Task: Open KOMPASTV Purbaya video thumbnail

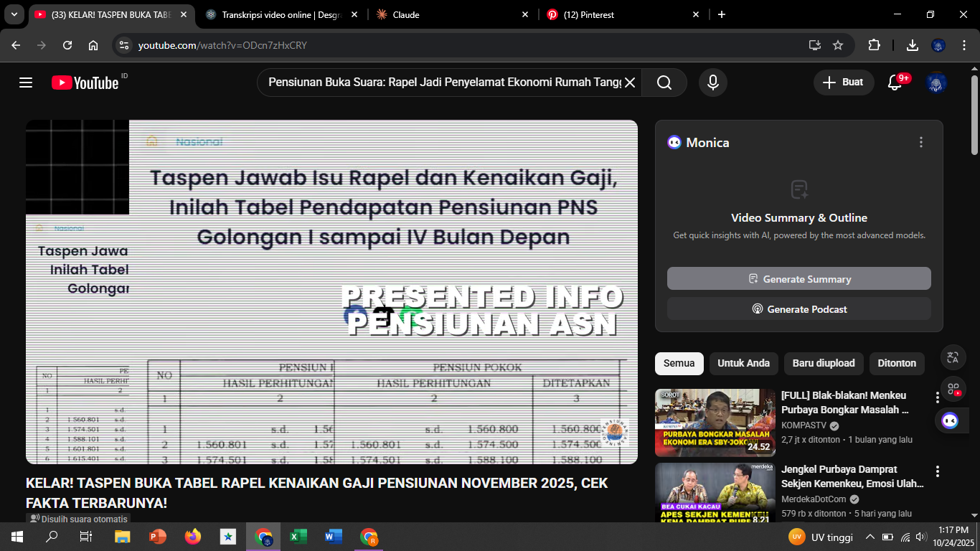Action: (715, 423)
